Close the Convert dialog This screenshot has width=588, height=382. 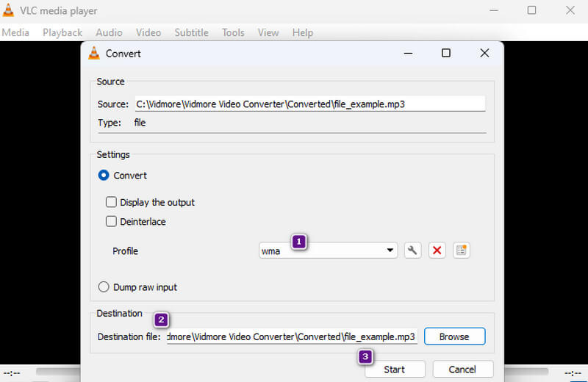pyautogui.click(x=484, y=53)
